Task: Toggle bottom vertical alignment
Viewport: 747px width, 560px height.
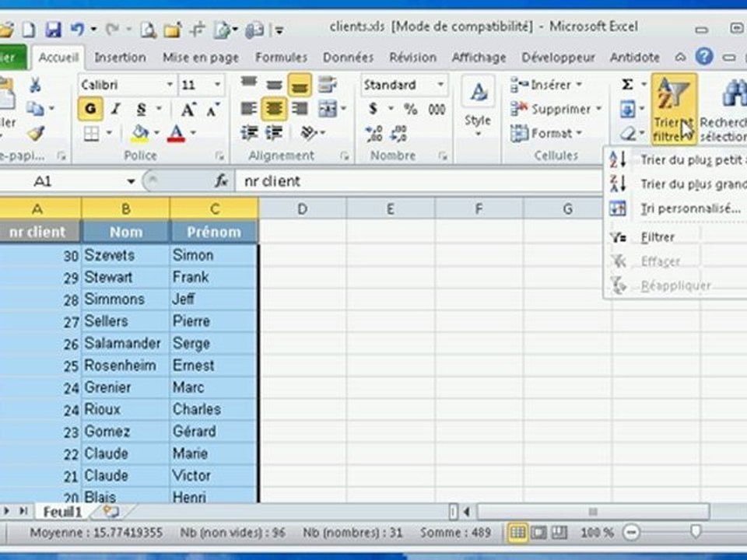Action: [x=300, y=86]
